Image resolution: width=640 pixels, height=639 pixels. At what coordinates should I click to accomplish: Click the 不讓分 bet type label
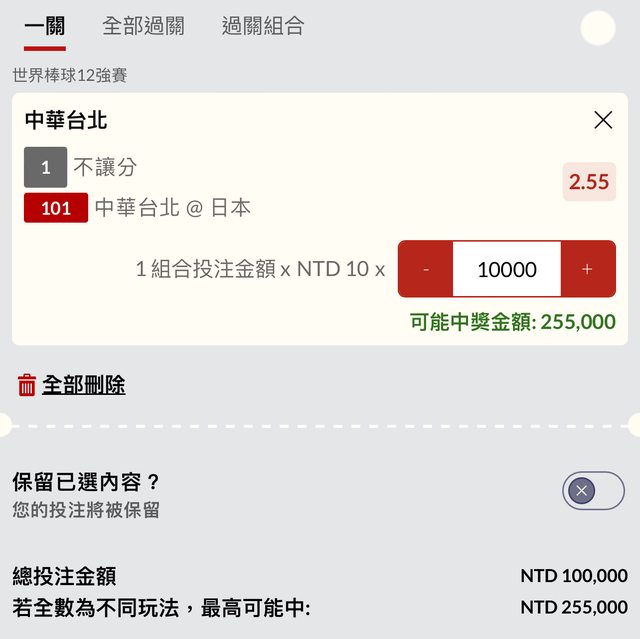click(105, 168)
